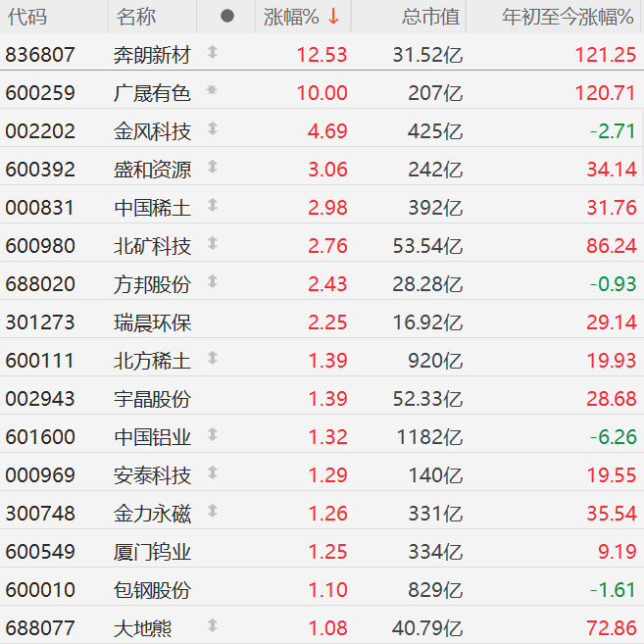
Task: Click the 1182亿 market cap
Action: (x=430, y=436)
